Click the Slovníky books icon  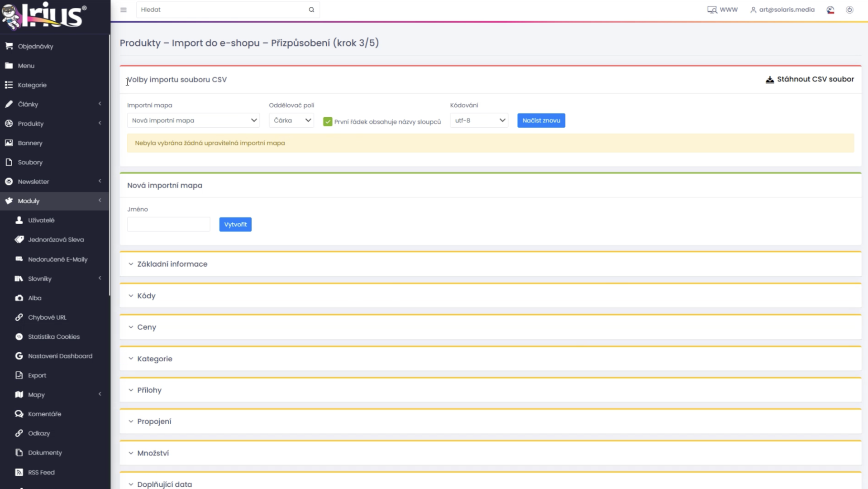click(19, 278)
